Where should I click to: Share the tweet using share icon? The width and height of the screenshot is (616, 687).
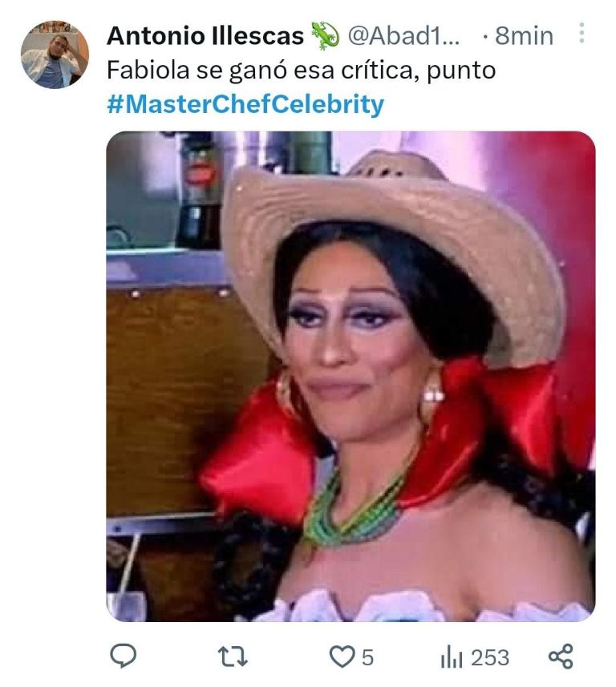(x=561, y=656)
